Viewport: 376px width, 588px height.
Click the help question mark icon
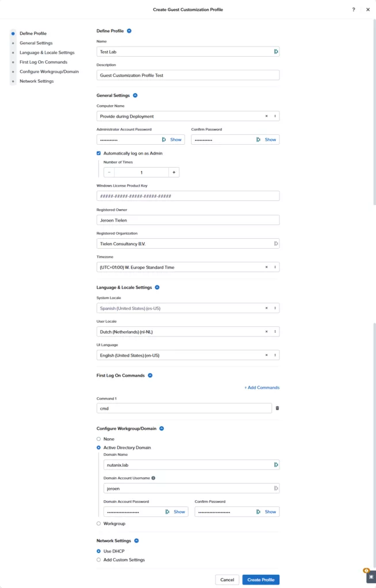point(354,10)
